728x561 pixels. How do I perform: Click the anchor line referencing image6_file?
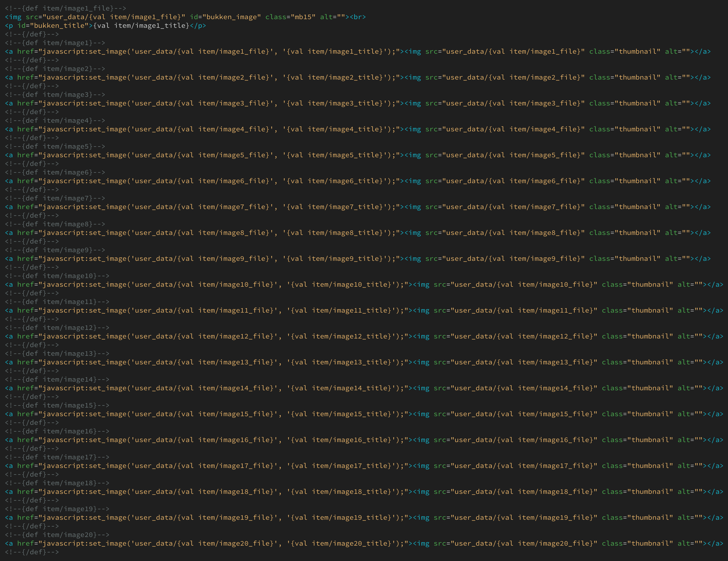[358, 181]
